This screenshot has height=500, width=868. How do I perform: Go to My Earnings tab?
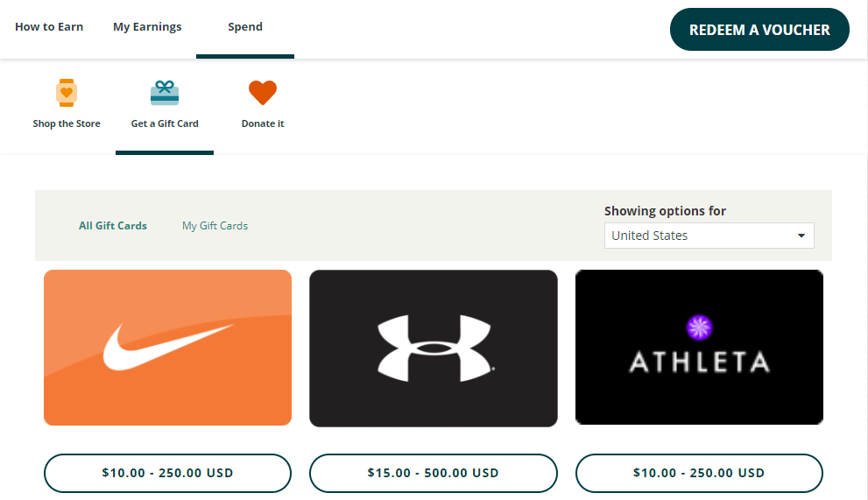click(147, 27)
